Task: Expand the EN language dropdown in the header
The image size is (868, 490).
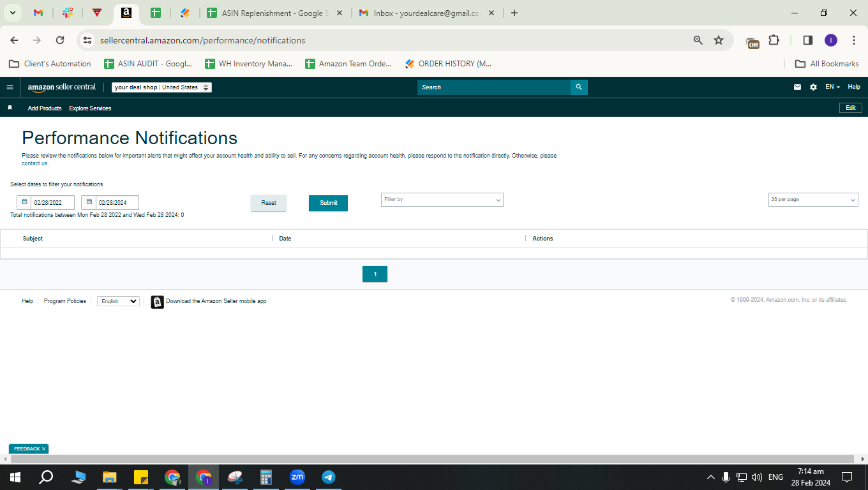Action: coord(832,87)
